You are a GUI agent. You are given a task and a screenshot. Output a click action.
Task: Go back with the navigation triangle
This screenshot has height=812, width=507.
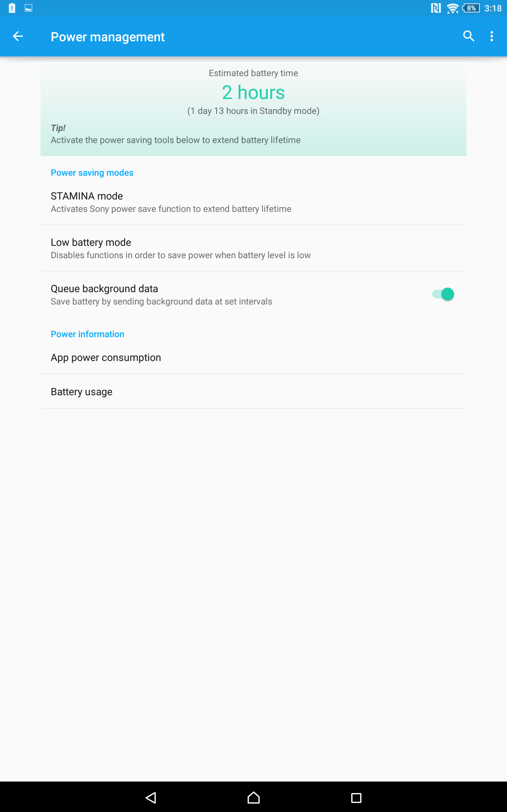pos(151,798)
